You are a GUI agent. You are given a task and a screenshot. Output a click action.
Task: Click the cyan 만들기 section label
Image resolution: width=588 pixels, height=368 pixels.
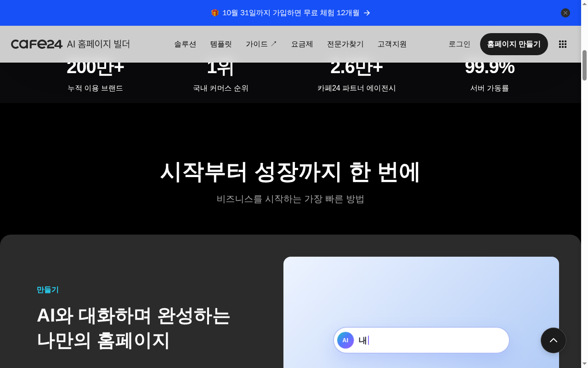pyautogui.click(x=48, y=290)
